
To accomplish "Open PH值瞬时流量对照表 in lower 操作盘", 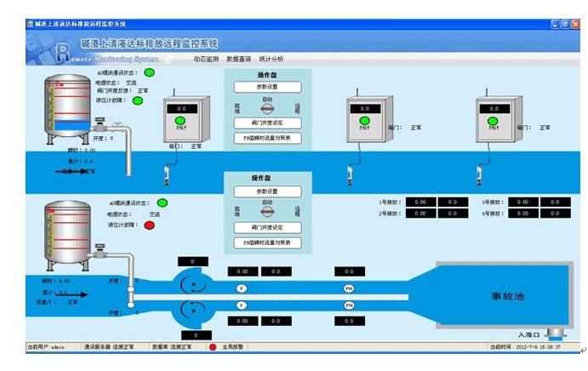I will pos(267,243).
